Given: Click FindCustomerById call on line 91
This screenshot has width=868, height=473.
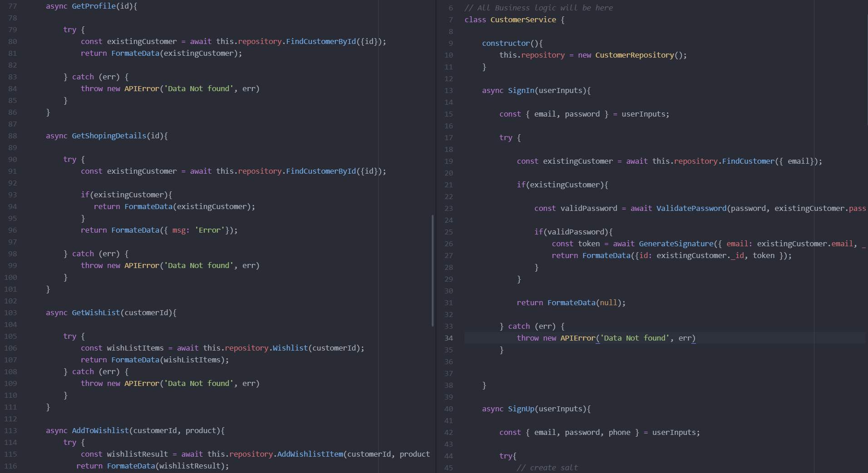Looking at the screenshot, I should point(321,171).
